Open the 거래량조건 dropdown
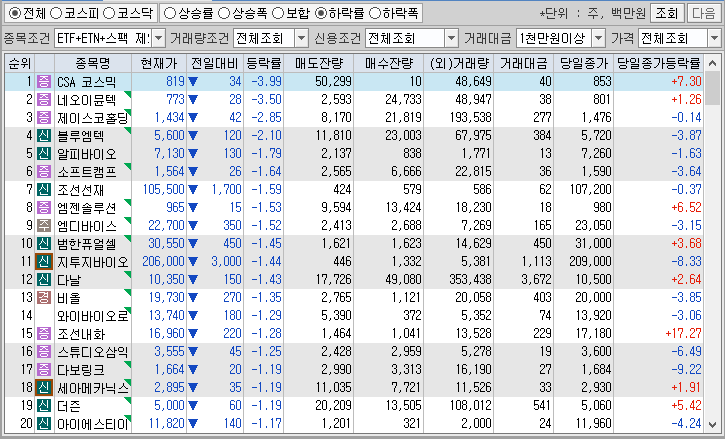Screen dimensions: 725x439 coord(301,38)
